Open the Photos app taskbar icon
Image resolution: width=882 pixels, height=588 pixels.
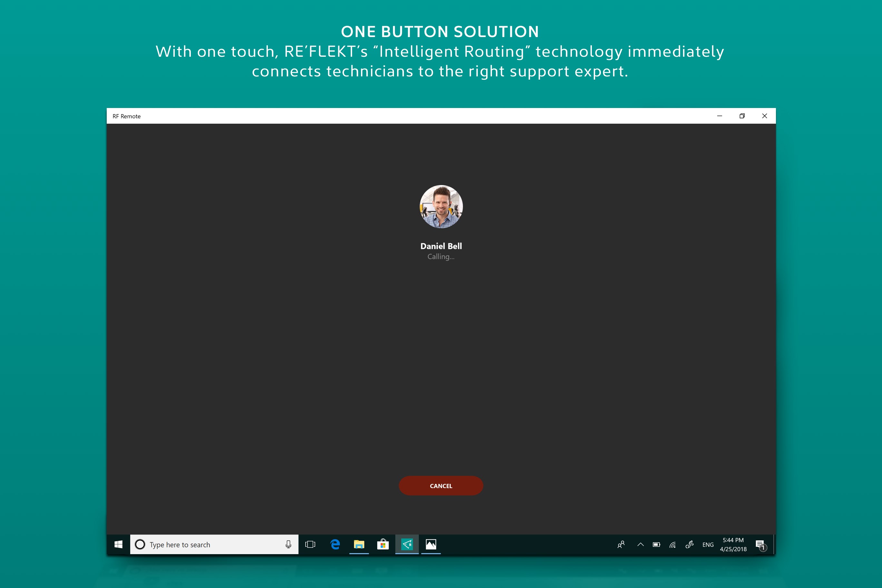point(431,544)
